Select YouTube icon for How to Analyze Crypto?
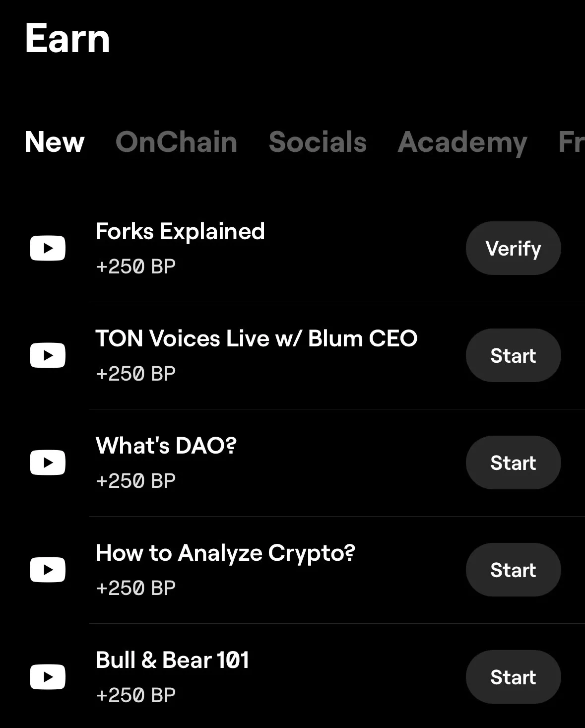Image resolution: width=585 pixels, height=728 pixels. coord(48,570)
